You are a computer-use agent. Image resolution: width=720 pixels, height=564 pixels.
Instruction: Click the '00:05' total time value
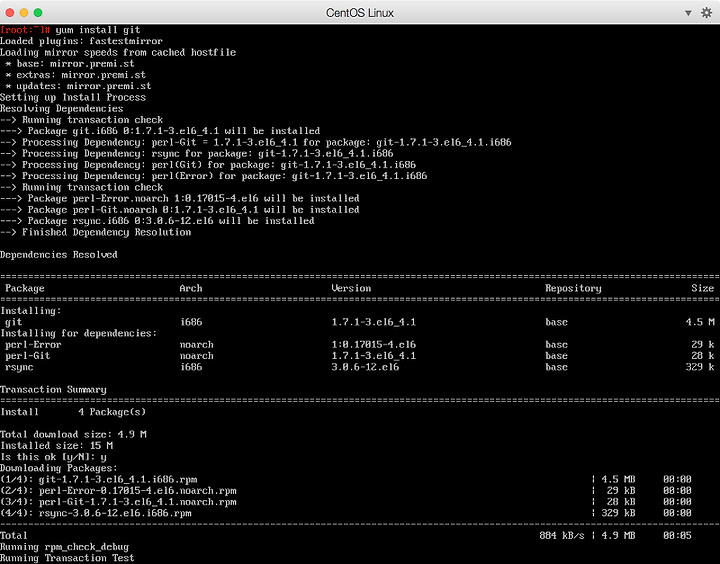pyautogui.click(x=677, y=536)
